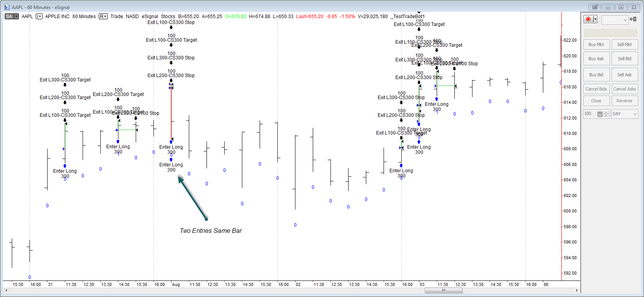Click the 02 date label on time axis
The width and height of the screenshot is (644, 297).
point(298,284)
